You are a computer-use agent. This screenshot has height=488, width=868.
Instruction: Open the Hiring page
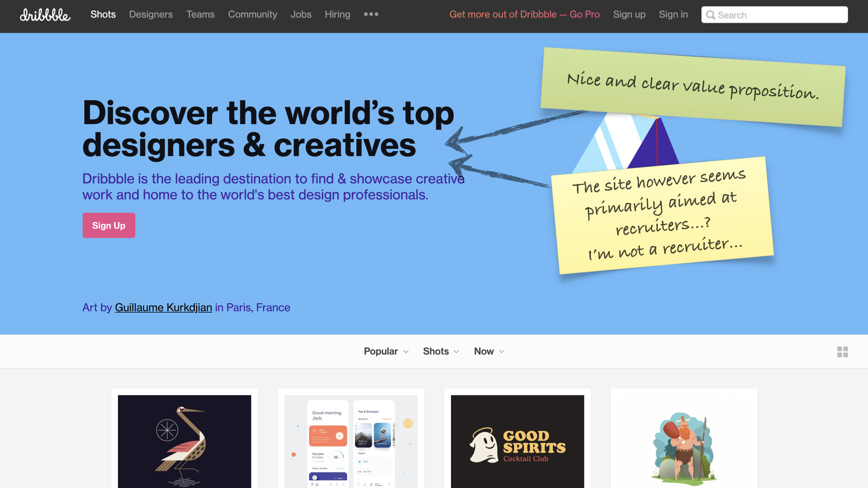coord(337,14)
